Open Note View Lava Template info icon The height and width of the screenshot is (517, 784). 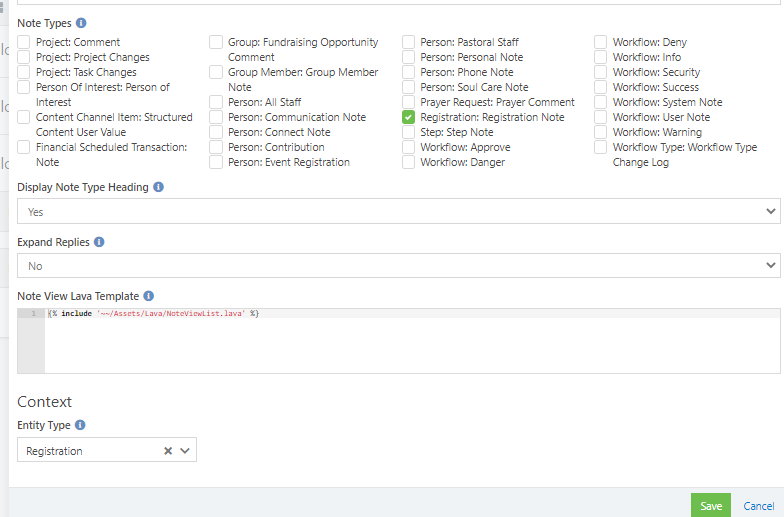pos(148,296)
